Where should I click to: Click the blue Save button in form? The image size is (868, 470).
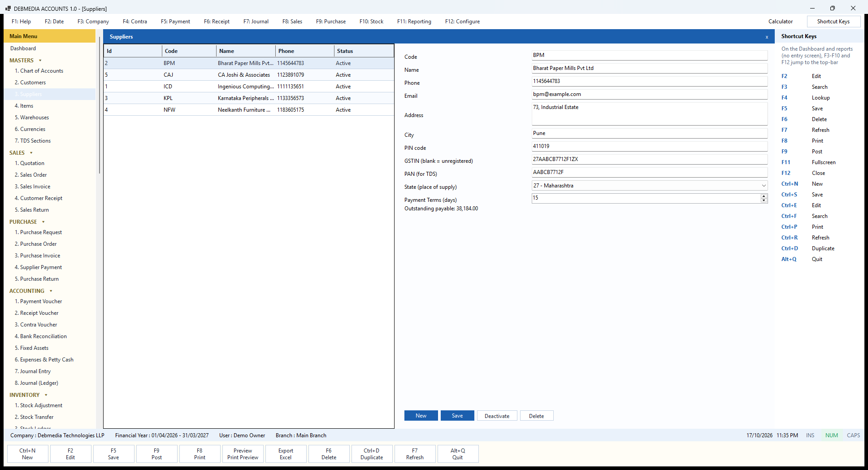coord(457,416)
